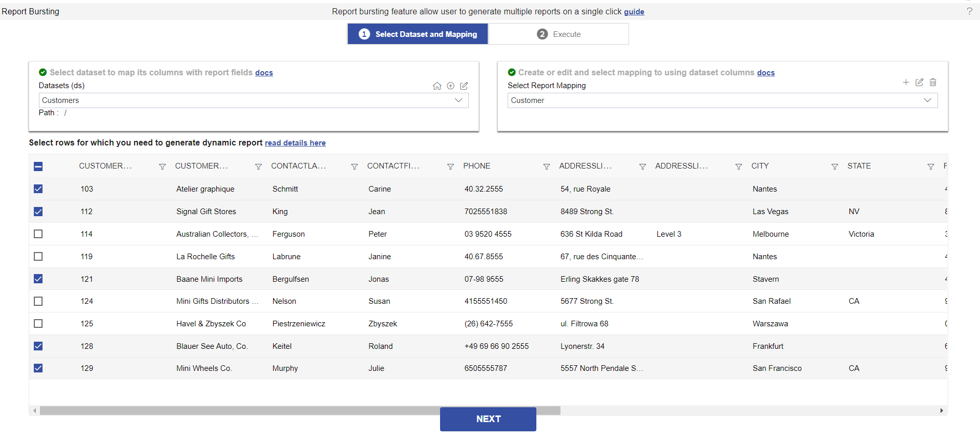Open filter for PHONE column
Screen dimensions: 980x438
click(547, 166)
